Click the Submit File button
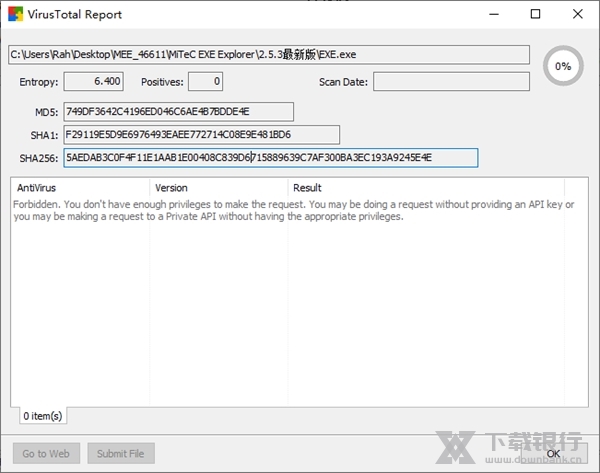Viewport: 600px width, 473px height. (121, 453)
